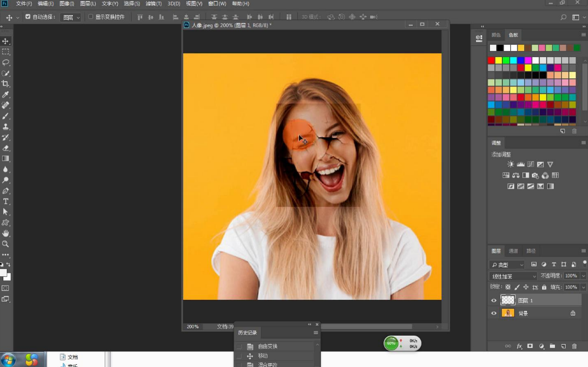The height and width of the screenshot is (367, 588).
Task: Toggle lock position in the Layers panel
Action: (526, 287)
